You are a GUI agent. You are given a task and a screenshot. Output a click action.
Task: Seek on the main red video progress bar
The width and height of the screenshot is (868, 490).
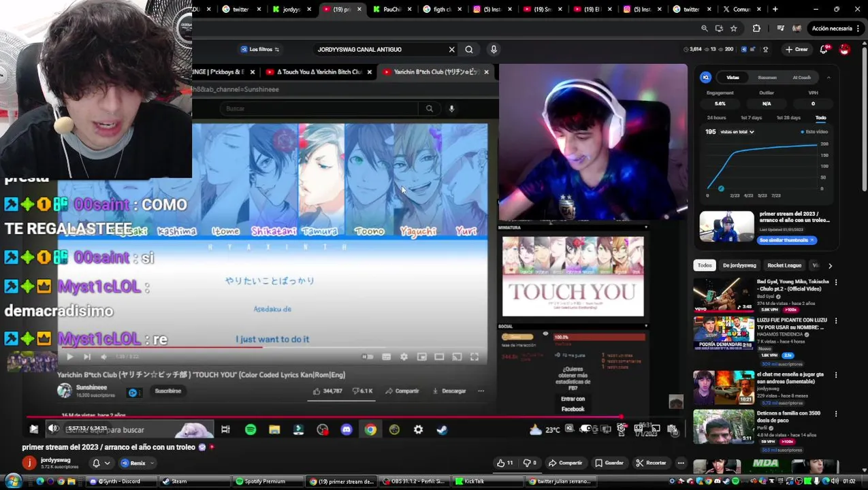pos(354,417)
